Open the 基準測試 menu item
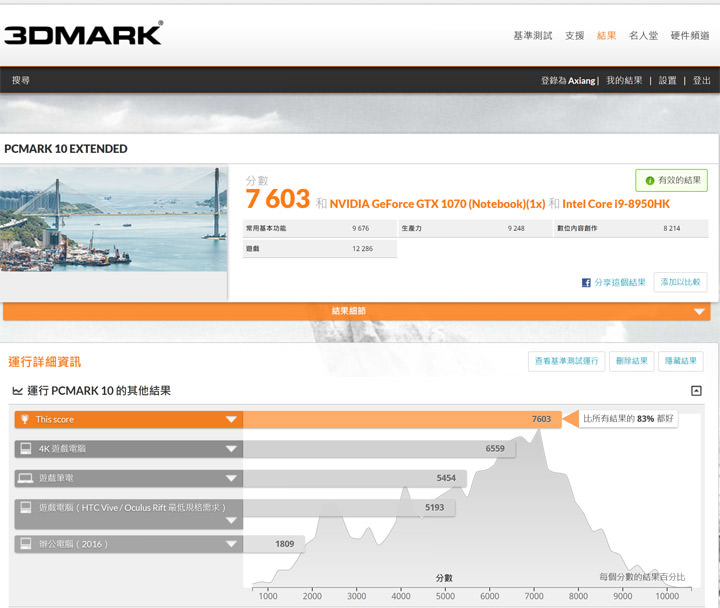 pyautogui.click(x=532, y=35)
